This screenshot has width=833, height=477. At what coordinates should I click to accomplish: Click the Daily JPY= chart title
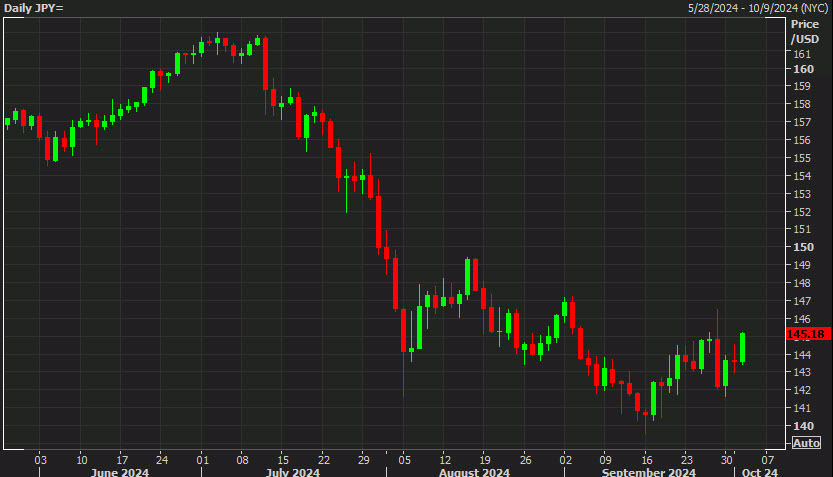(35, 8)
